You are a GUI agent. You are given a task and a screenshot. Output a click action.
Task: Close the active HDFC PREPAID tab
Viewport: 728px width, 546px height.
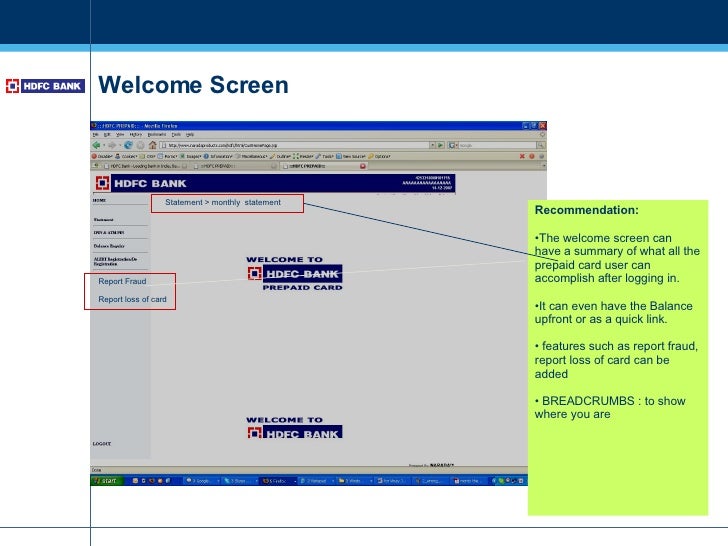pyautogui.click(x=363, y=166)
